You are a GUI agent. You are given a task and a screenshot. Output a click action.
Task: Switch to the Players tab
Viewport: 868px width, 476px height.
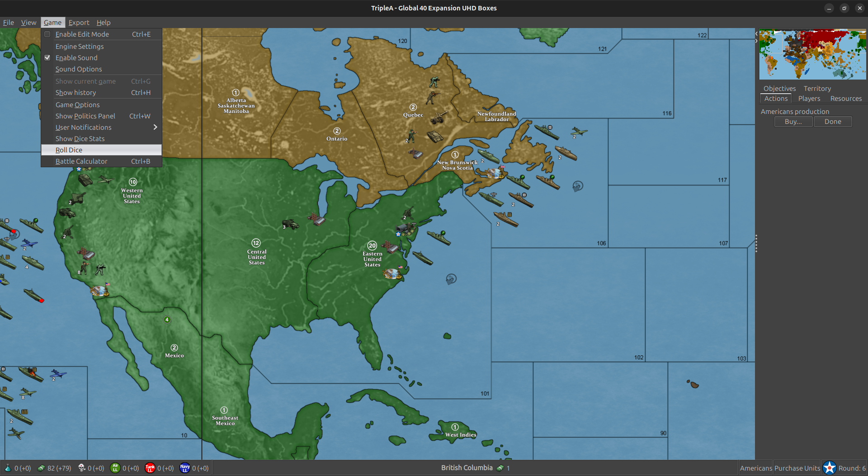pyautogui.click(x=809, y=99)
